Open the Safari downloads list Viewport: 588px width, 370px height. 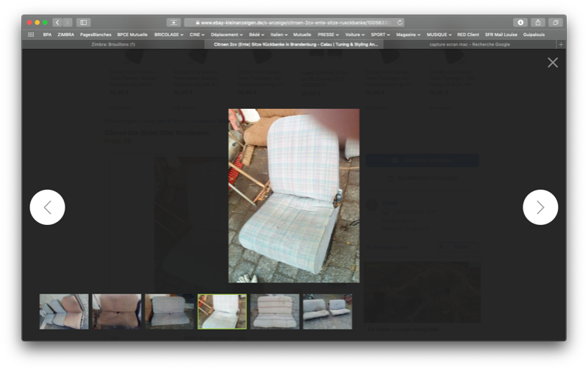tap(520, 23)
